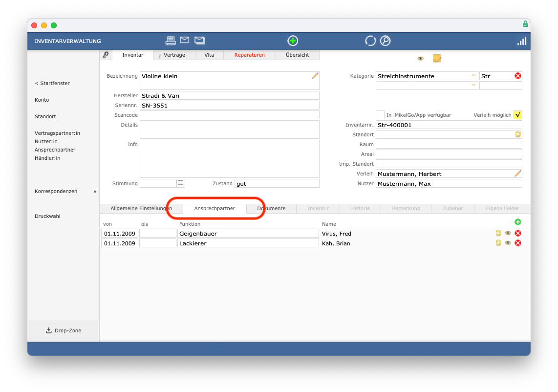The width and height of the screenshot is (558, 392).
Task: Open the Reparaturen tab
Action: tap(250, 55)
